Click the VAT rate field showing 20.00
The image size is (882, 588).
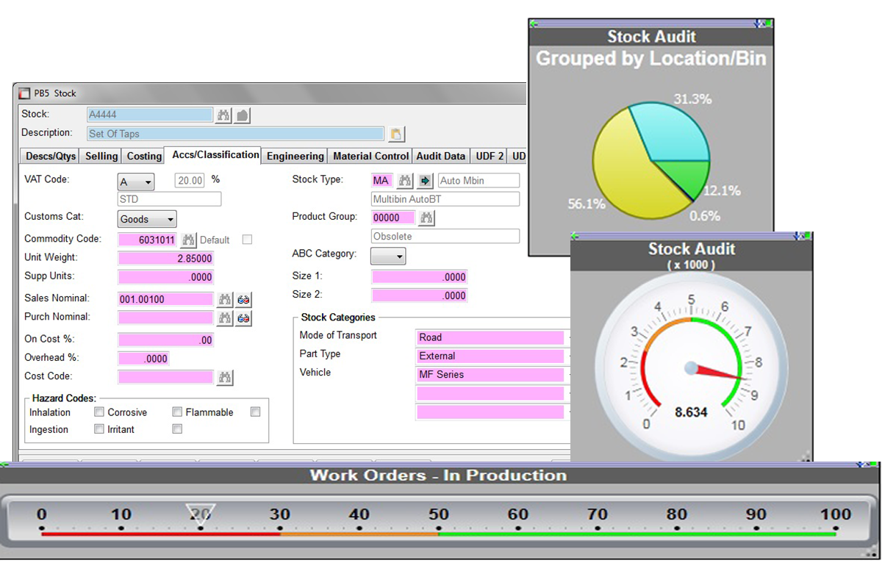pos(190,181)
